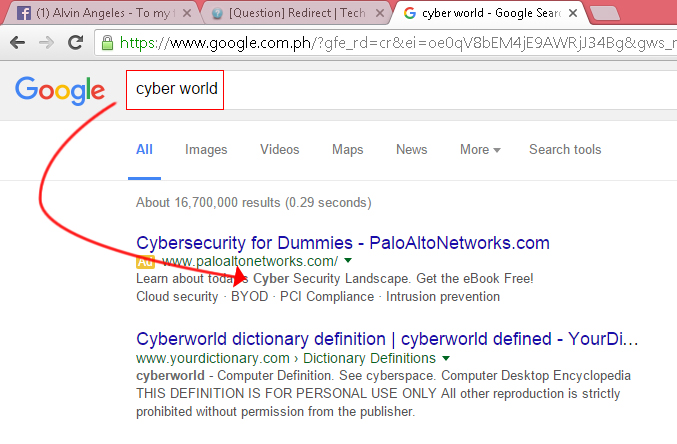The width and height of the screenshot is (677, 444).
Task: Click the Google favicon on active tab
Action: tap(410, 13)
